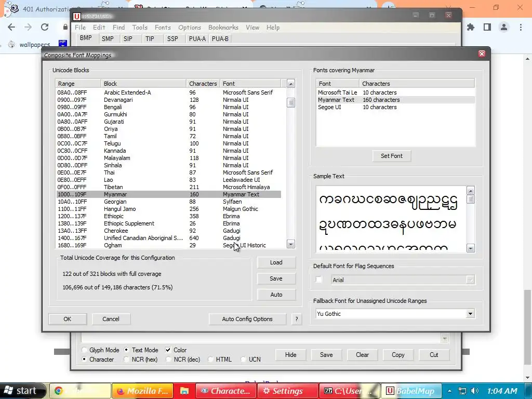This screenshot has width=532, height=399.
Task: Open the browser three-dot menu
Action: 521,27
